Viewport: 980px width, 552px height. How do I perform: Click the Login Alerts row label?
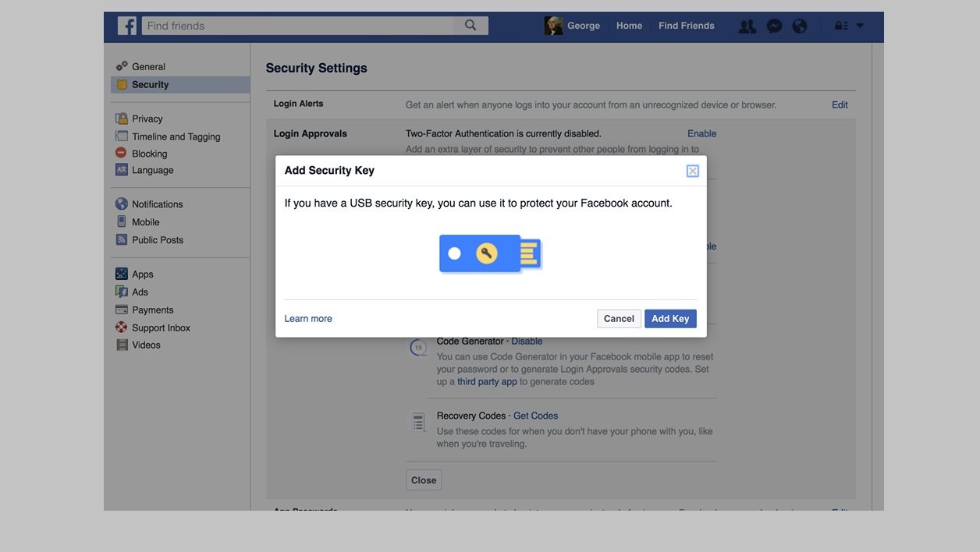[298, 104]
